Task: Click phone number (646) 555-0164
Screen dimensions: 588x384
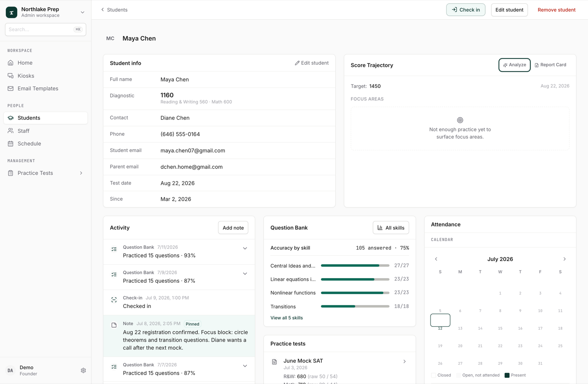Action: 180,134
